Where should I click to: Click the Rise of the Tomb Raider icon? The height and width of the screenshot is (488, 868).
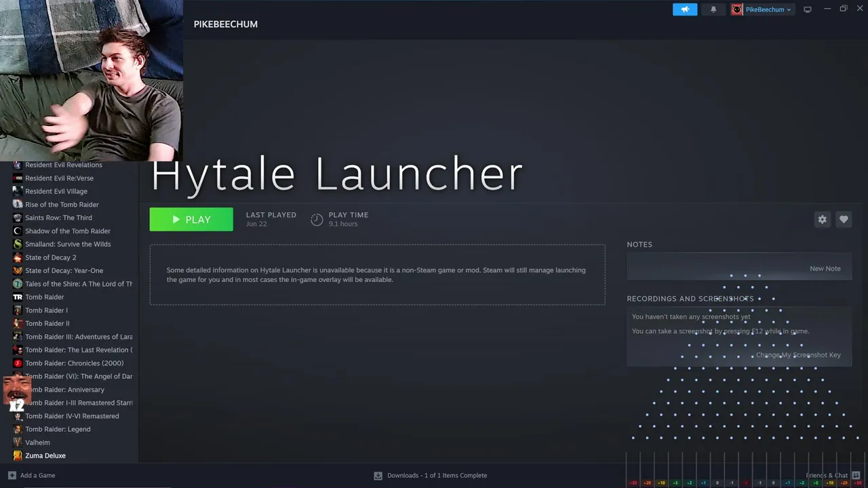(18, 205)
